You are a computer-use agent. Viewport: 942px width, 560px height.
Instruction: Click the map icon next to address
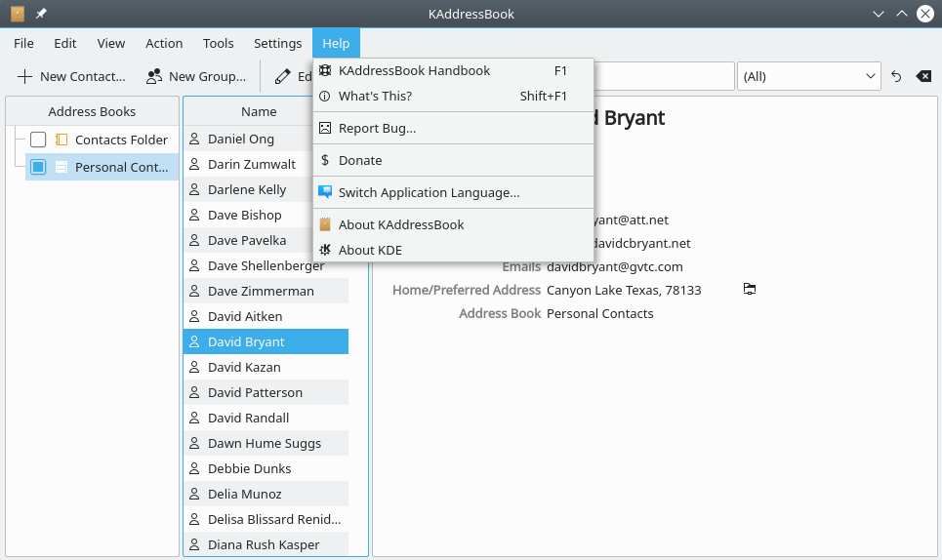[749, 290]
